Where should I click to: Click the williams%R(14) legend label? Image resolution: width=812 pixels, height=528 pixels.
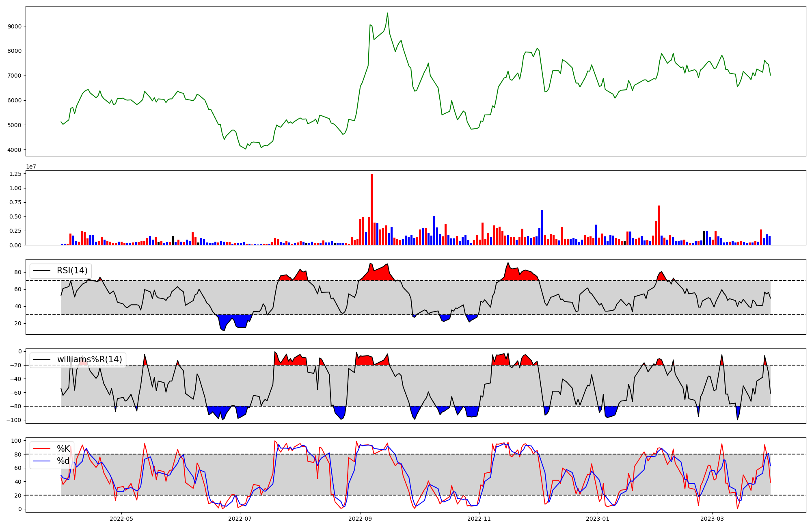coord(89,359)
